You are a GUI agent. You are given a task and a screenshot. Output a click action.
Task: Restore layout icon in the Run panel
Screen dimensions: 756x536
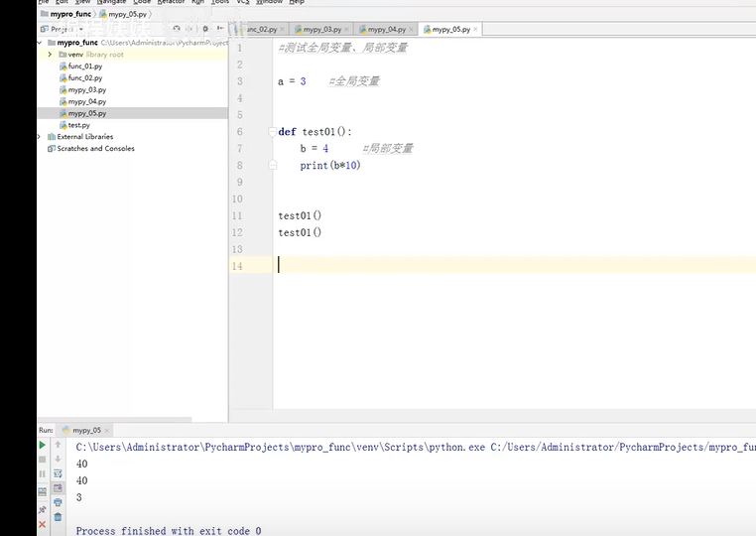[x=43, y=491]
